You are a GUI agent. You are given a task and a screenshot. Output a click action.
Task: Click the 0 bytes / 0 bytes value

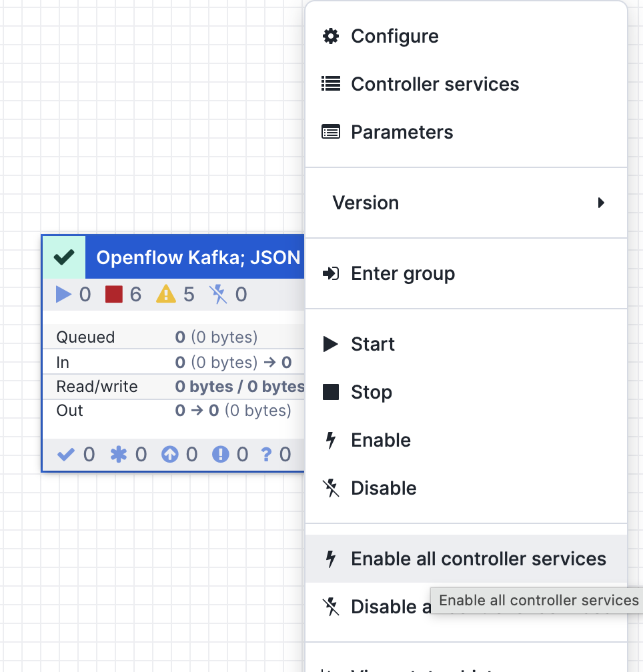(x=239, y=387)
